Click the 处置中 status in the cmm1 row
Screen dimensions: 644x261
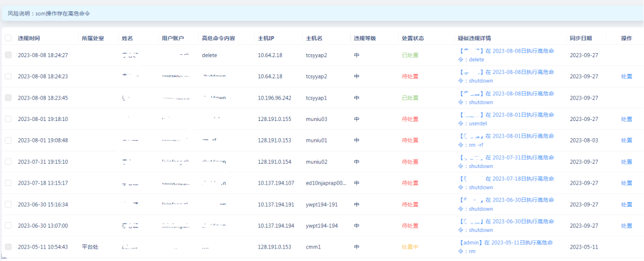point(410,247)
